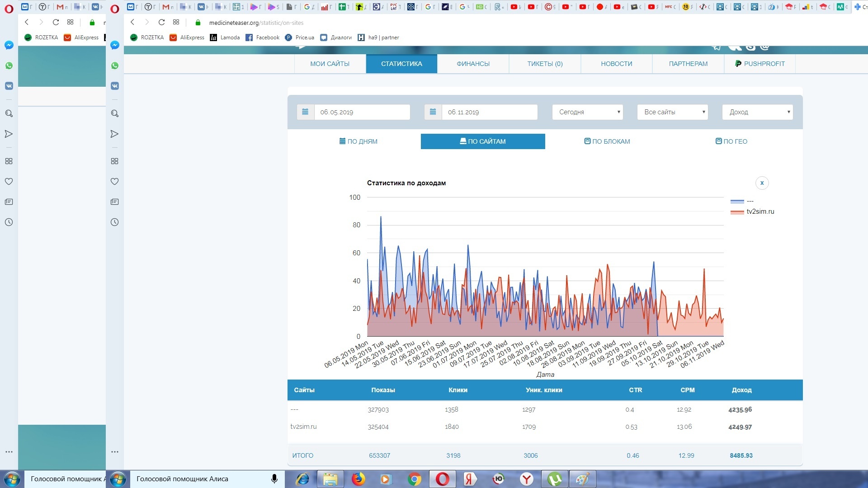The image size is (868, 488).
Task: Expand the 'Сегодня' period dropdown
Action: tap(587, 112)
